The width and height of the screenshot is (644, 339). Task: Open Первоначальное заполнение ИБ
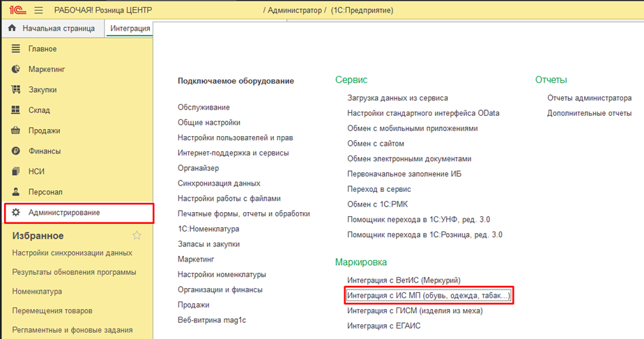pyautogui.click(x=404, y=174)
